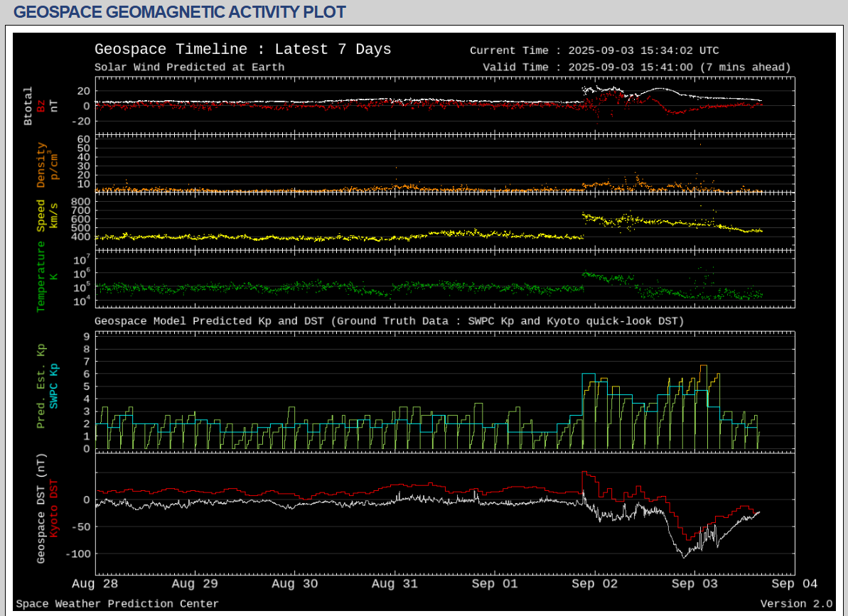
Task: Select the Aug 28 date on the timeline
Action: click(96, 584)
